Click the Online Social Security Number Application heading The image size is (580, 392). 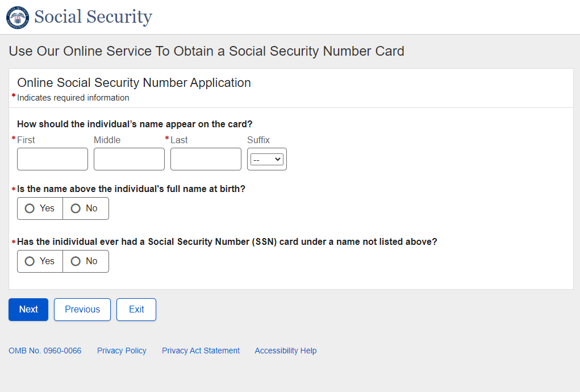(134, 83)
